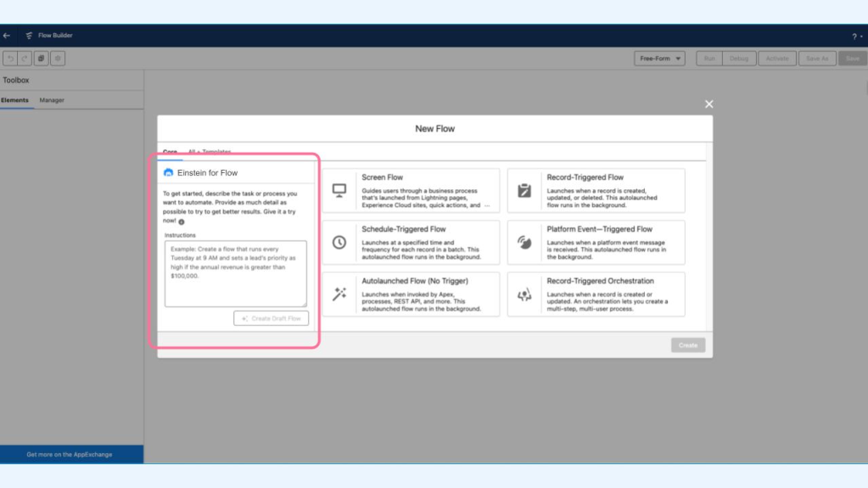
Task: Click the copy elements toolbar icon
Action: pyautogui.click(x=41, y=59)
